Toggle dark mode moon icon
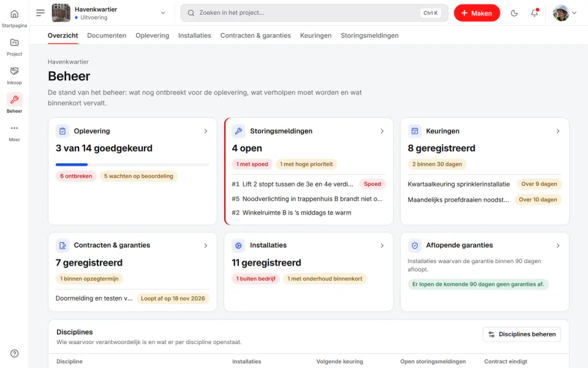The image size is (588, 368). [x=514, y=13]
